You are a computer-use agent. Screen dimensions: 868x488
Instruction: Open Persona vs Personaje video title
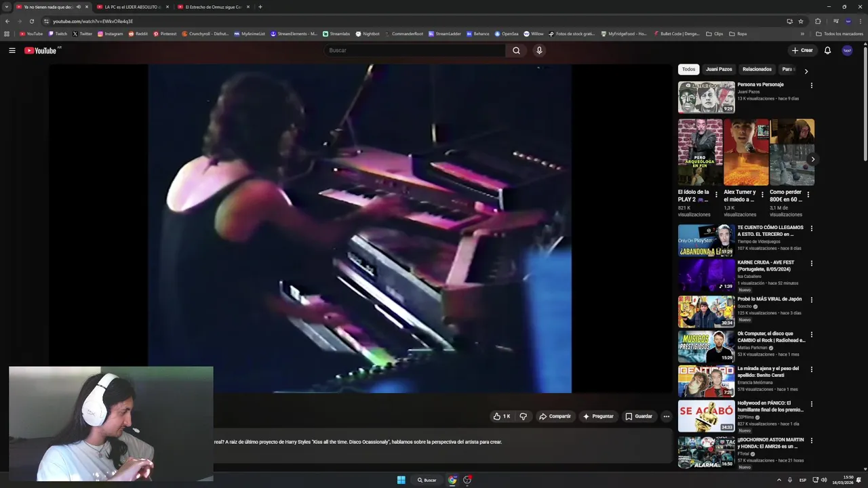coord(760,85)
